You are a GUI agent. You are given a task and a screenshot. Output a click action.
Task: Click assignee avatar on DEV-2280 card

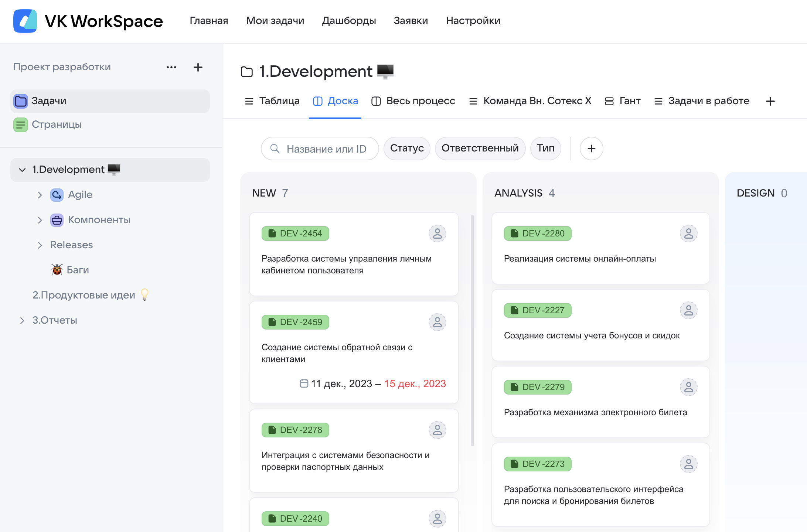[688, 233]
